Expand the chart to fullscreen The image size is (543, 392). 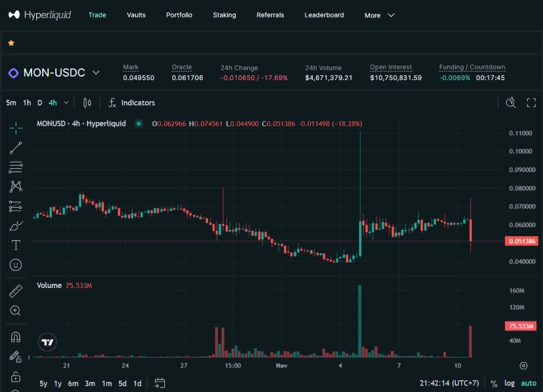531,102
